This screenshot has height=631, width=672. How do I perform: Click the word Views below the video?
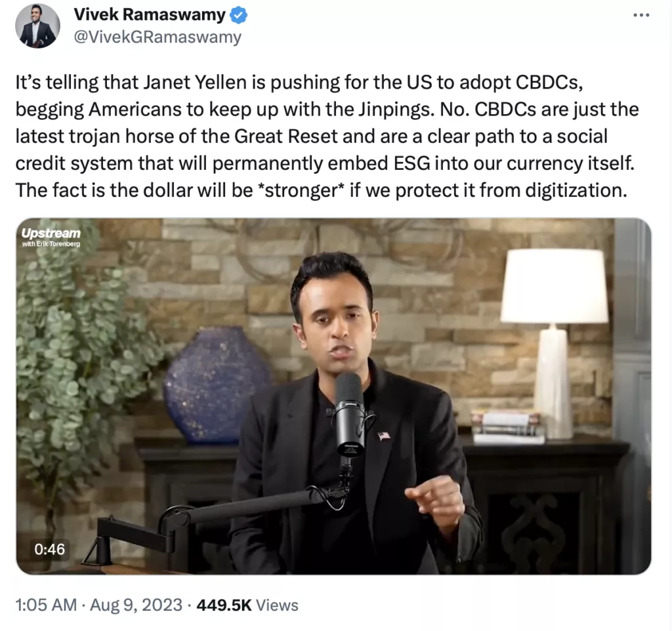coord(277,605)
